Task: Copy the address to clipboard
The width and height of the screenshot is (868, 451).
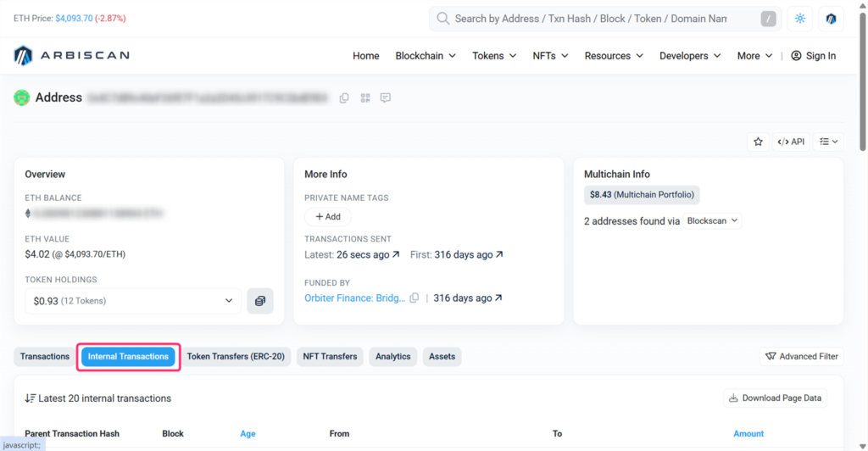Action: tap(344, 98)
